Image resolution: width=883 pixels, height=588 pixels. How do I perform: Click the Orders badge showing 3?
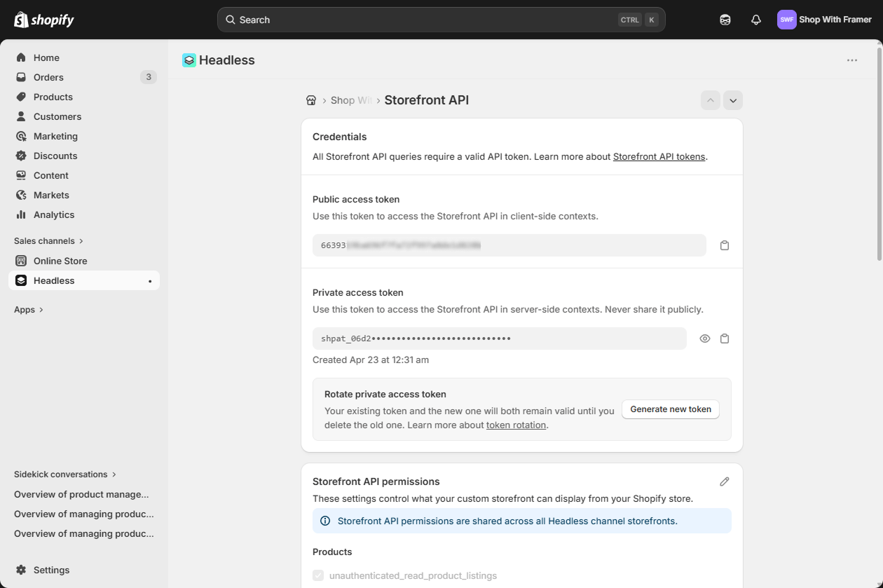pos(148,77)
